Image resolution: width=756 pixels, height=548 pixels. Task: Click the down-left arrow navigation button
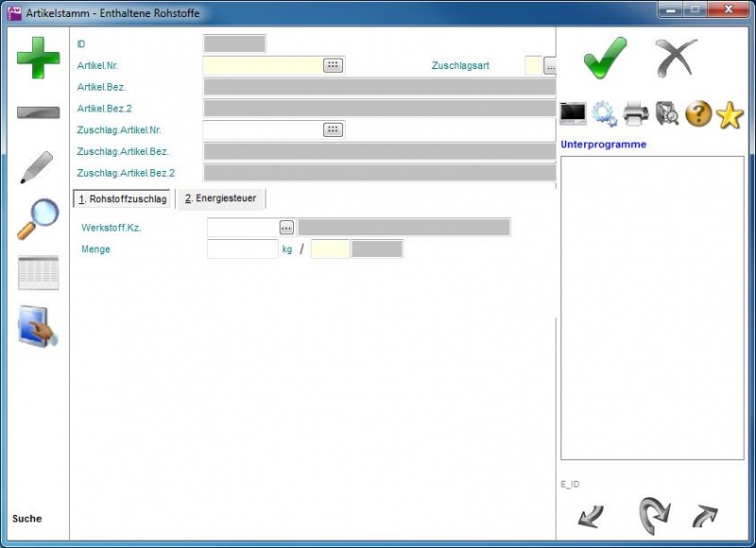click(x=591, y=516)
